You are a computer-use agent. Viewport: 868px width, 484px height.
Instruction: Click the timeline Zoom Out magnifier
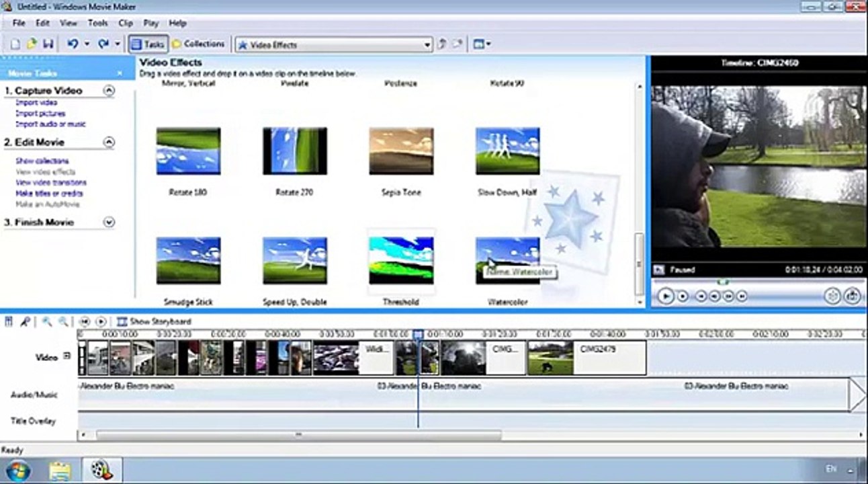(62, 322)
